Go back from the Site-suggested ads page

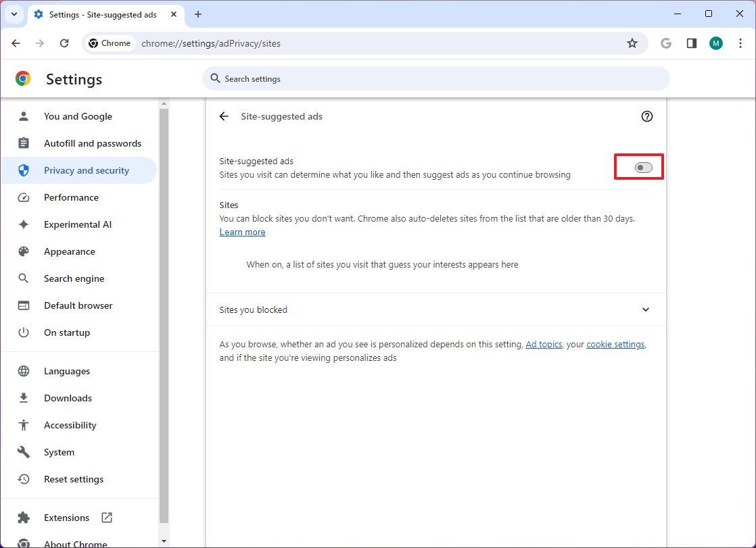pyautogui.click(x=224, y=116)
